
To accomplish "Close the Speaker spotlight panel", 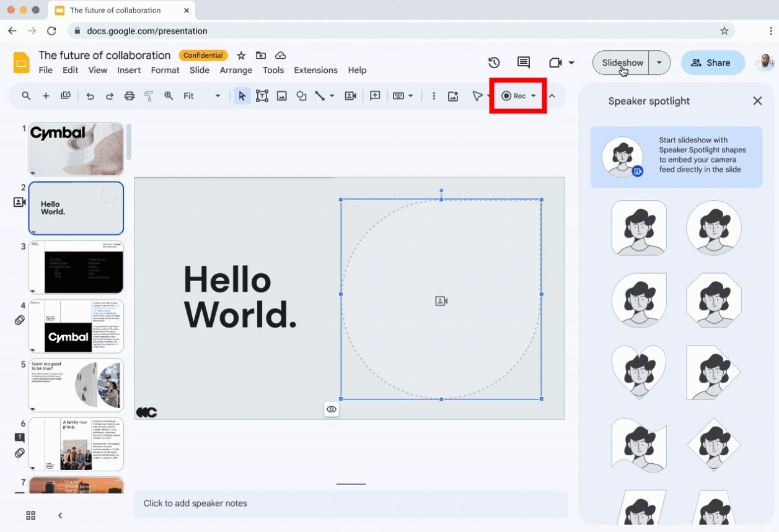I will click(757, 101).
